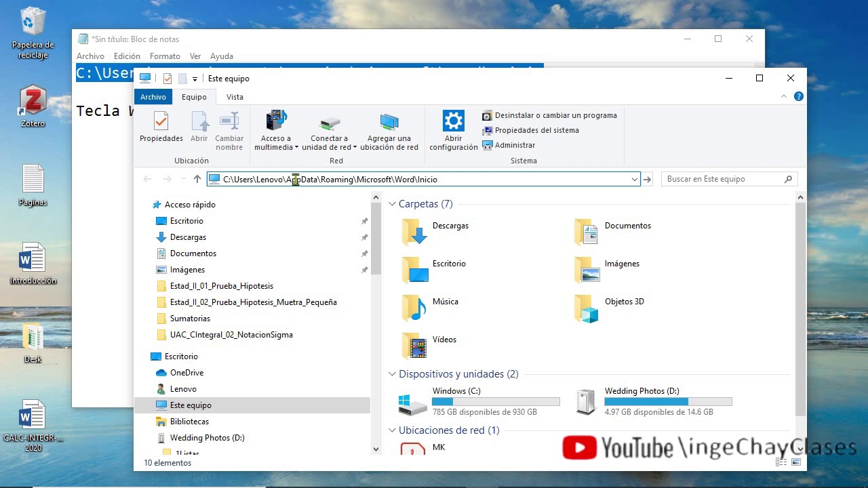Select the Wedding Photos (D:) drive icon

click(x=586, y=401)
